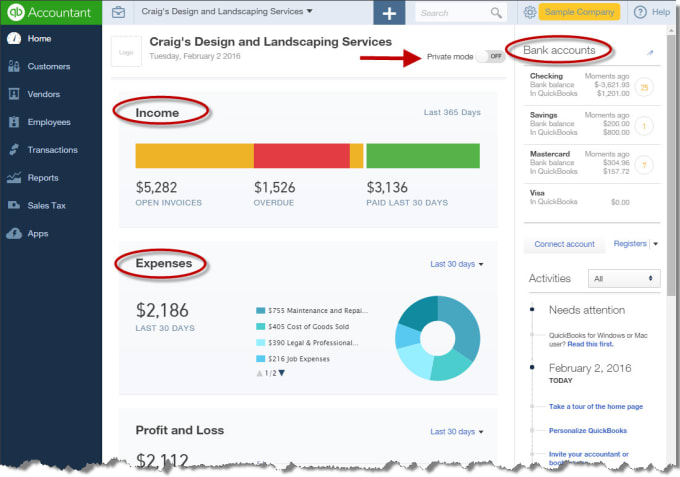Select the Visa account row
The width and height of the screenshot is (680, 477).
[x=592, y=198]
